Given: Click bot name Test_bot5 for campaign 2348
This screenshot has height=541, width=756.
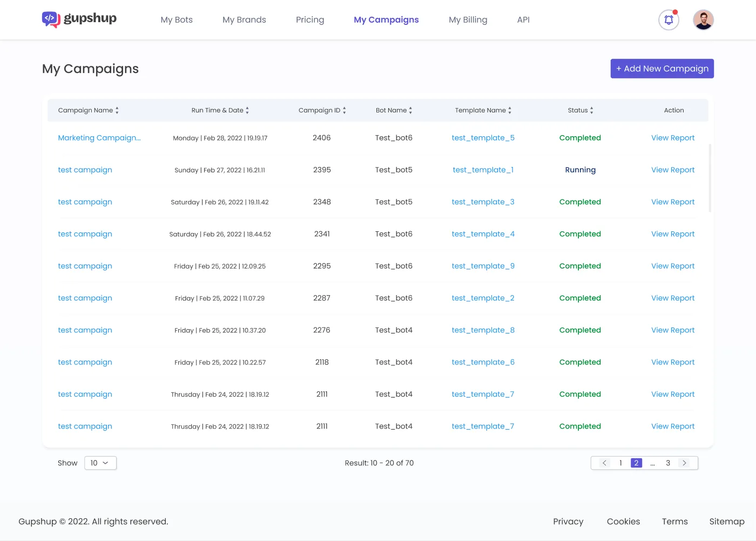Looking at the screenshot, I should 394,202.
